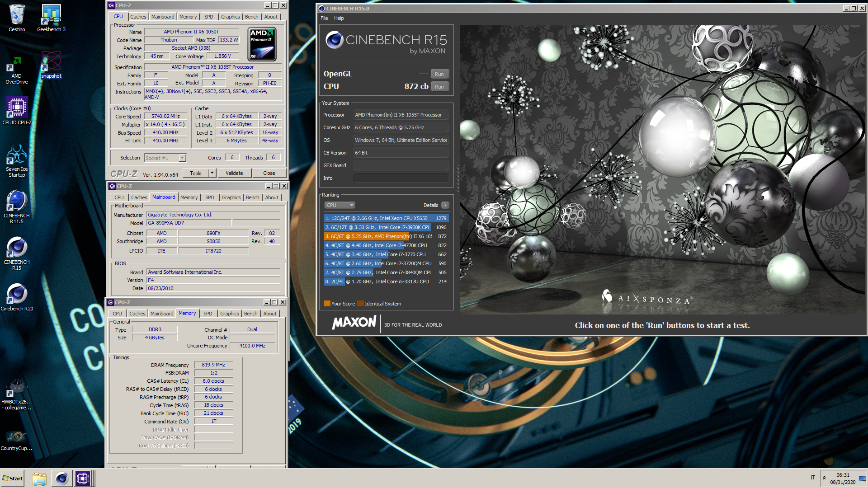Screen dimensions: 868x488
Task: Select ranking row 1 Intel Xeon X5650
Action: [x=386, y=218]
